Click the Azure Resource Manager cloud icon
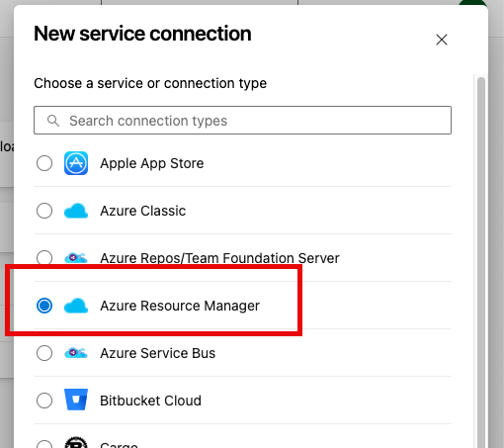 (76, 306)
